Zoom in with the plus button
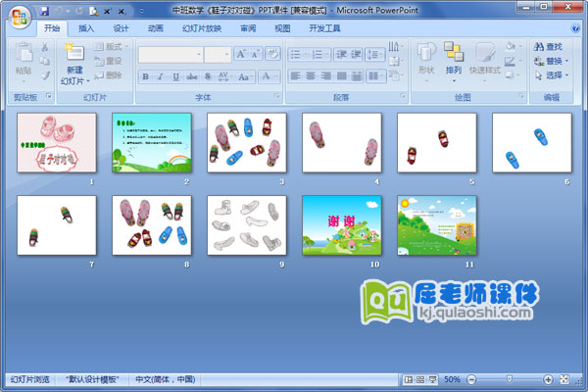Image resolution: width=588 pixels, height=392 pixels. pyautogui.click(x=548, y=380)
